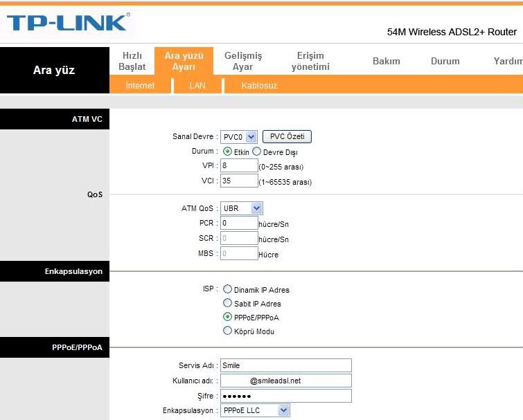Click the Şifre password field
This screenshot has width=523, height=420.
pyautogui.click(x=285, y=396)
